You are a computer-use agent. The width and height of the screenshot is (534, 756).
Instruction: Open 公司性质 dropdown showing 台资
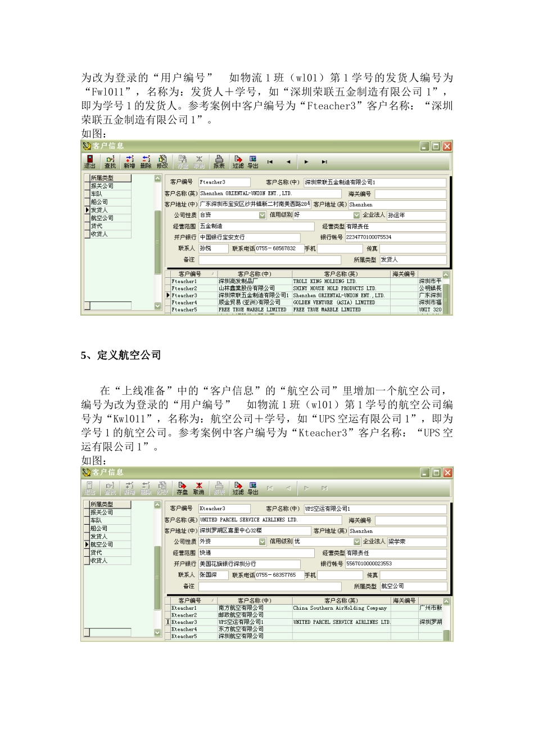pos(262,215)
